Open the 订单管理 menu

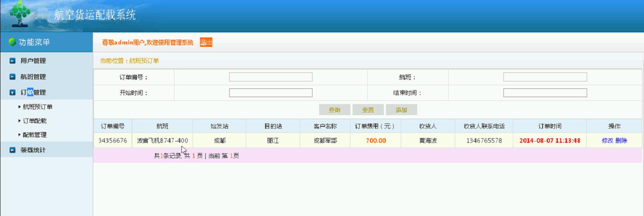tap(33, 93)
